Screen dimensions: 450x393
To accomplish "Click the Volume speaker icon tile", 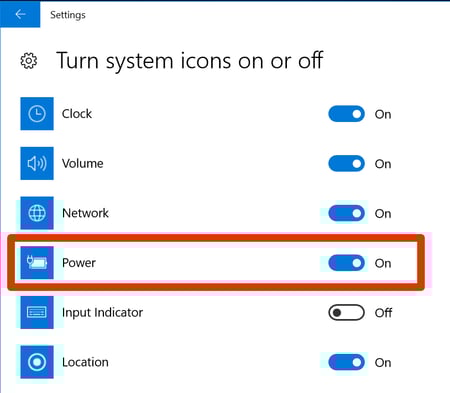I will [x=37, y=163].
